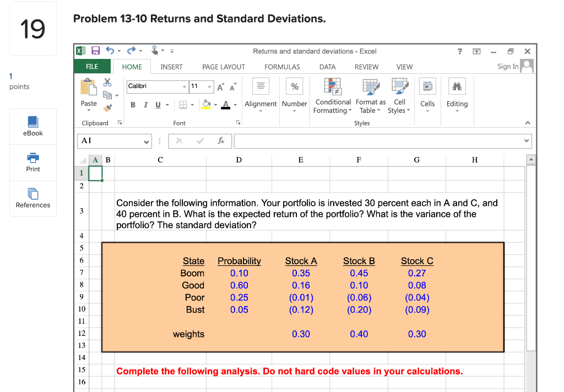
Task: Click the Undo arrow icon
Action: click(x=111, y=50)
